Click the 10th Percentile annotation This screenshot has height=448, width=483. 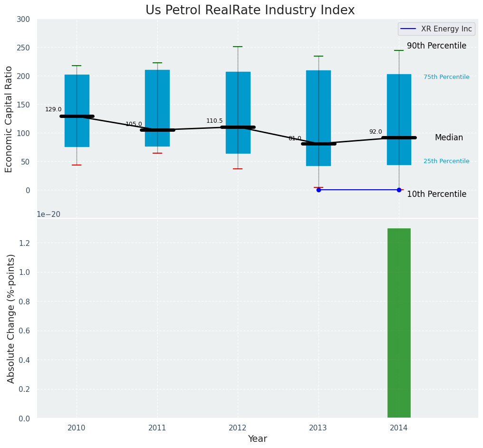(436, 194)
